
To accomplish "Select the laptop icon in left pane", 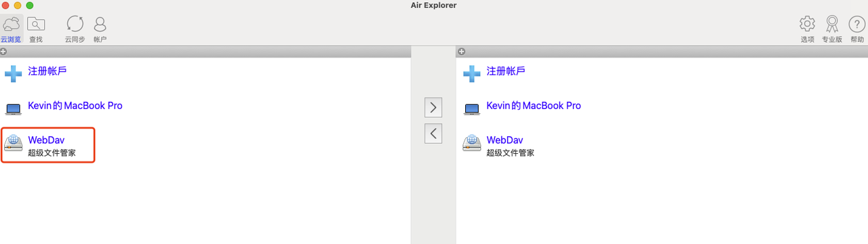I will tap(14, 108).
